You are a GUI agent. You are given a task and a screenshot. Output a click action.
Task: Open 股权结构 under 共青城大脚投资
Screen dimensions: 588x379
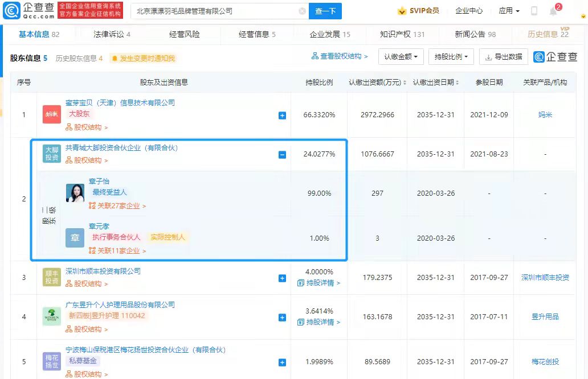87,160
